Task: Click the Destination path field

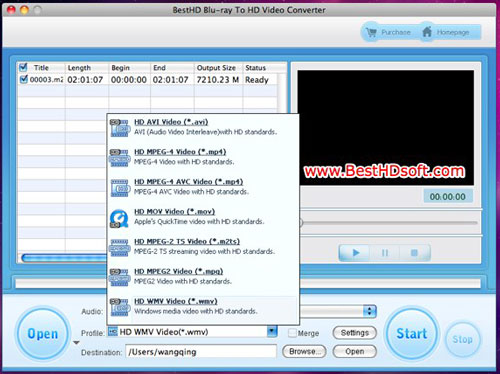Action: point(201,352)
